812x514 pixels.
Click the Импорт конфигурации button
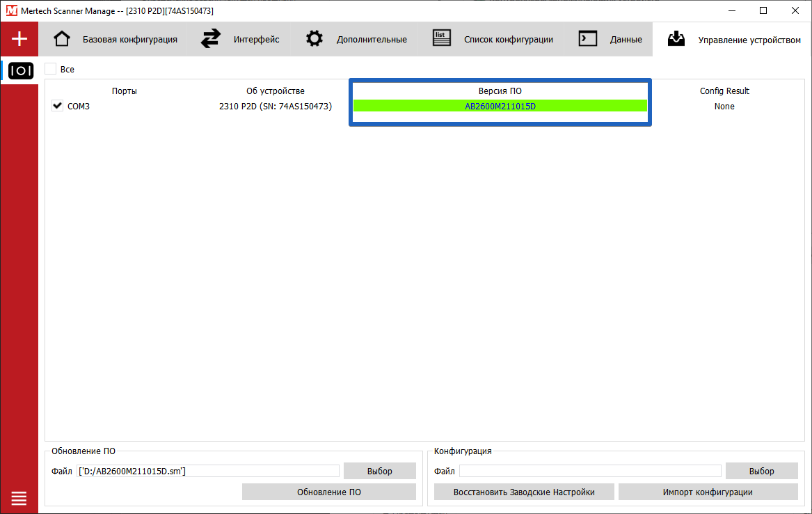tap(708, 492)
